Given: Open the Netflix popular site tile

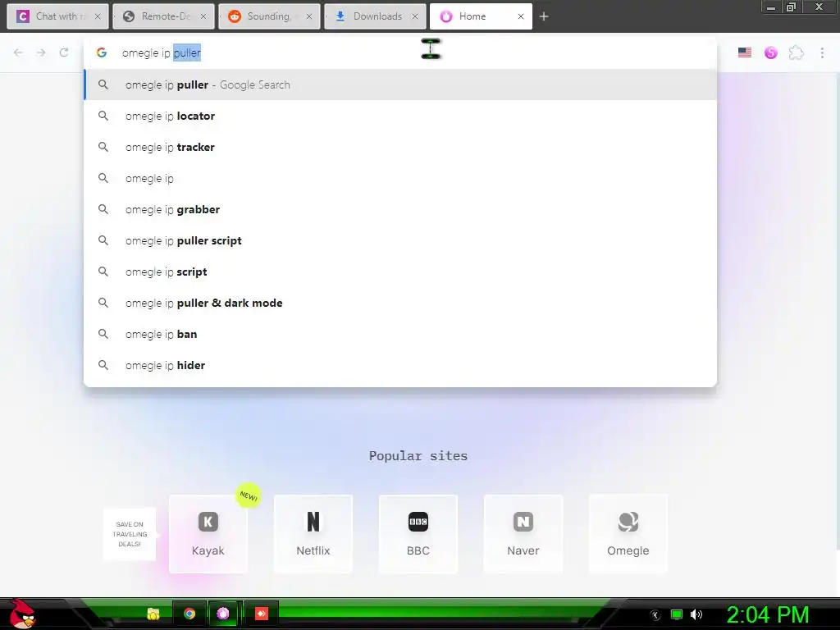Looking at the screenshot, I should point(313,533).
